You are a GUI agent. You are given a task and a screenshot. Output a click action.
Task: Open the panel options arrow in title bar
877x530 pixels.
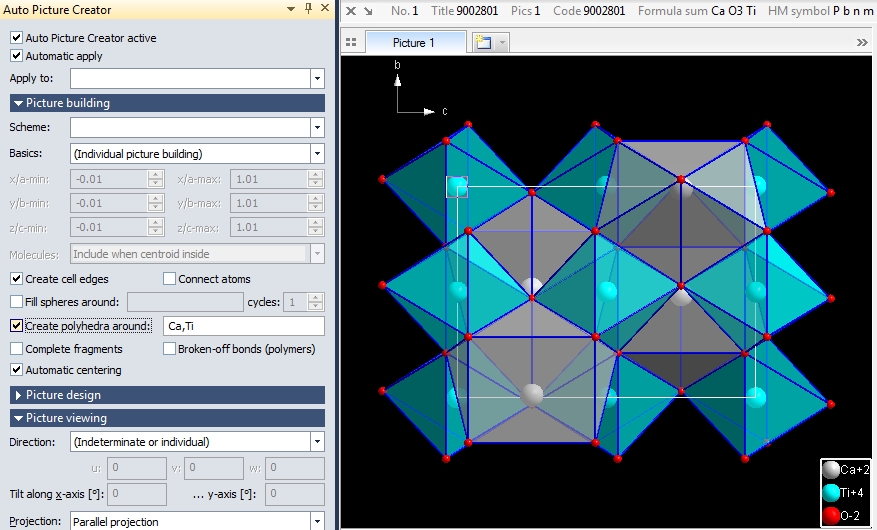coord(290,9)
